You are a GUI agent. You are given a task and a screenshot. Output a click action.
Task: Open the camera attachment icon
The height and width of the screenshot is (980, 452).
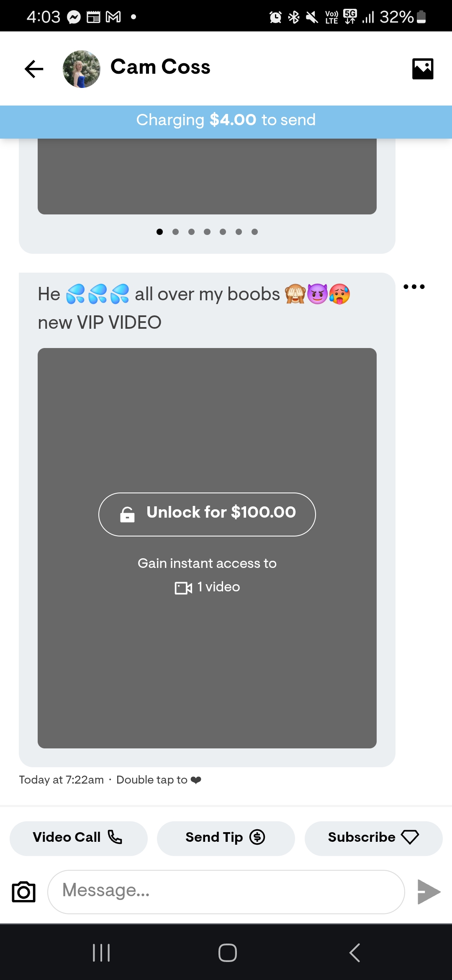(24, 892)
